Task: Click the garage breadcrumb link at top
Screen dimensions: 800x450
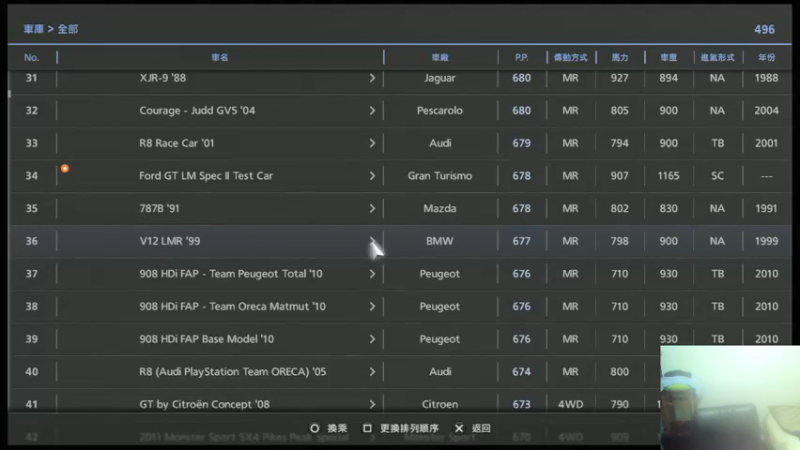Action: (x=34, y=29)
